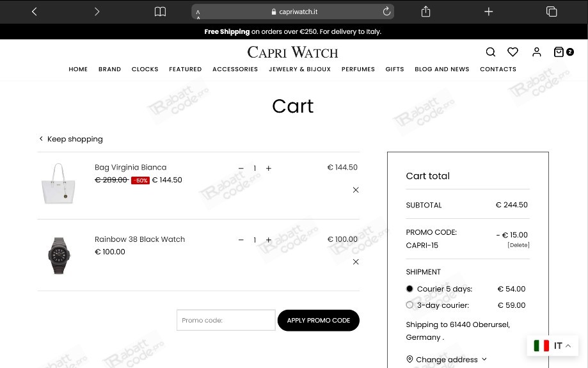Open the user account icon
Screen dimensions: 588x368
tap(537, 52)
